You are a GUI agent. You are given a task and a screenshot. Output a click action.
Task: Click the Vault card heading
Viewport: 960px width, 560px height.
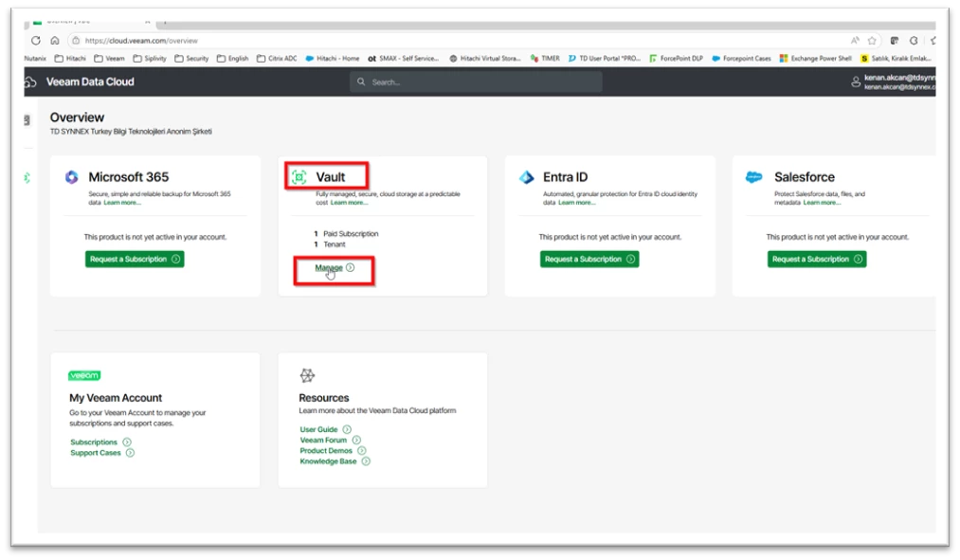click(331, 177)
